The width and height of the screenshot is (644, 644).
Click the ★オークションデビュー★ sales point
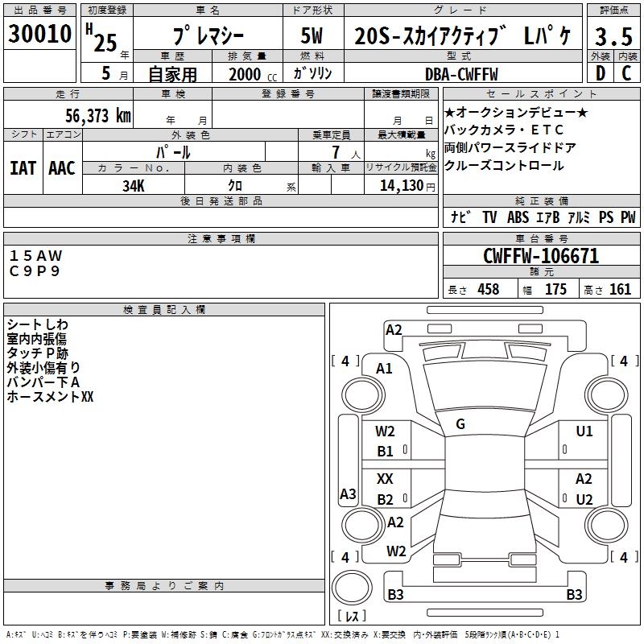click(x=516, y=112)
